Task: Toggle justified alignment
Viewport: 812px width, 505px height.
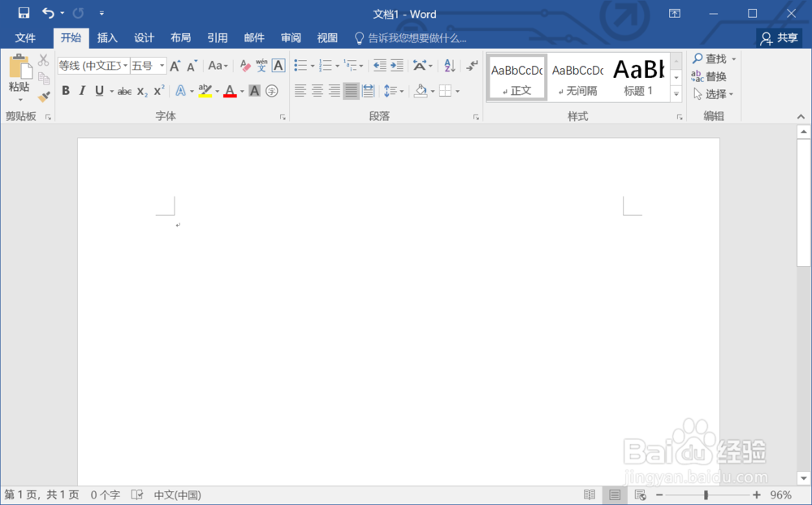Action: coord(351,91)
